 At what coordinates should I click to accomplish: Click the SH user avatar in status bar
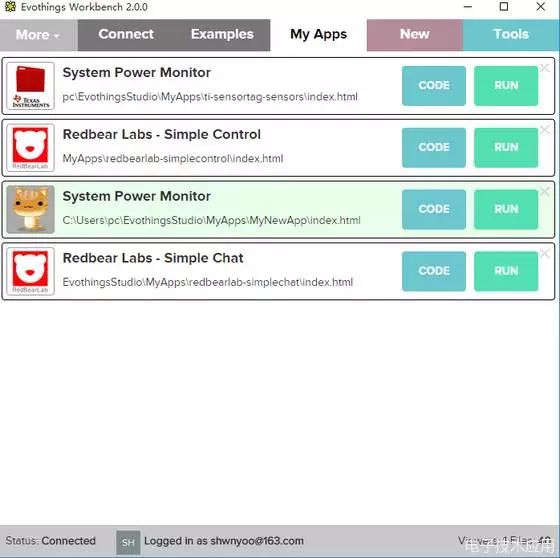tap(128, 542)
